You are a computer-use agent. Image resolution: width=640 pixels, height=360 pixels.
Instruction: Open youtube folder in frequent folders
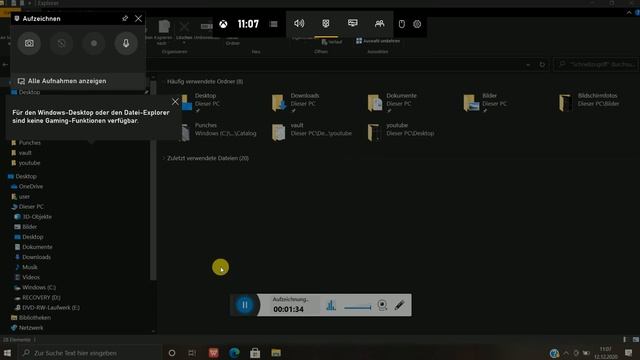pyautogui.click(x=401, y=131)
